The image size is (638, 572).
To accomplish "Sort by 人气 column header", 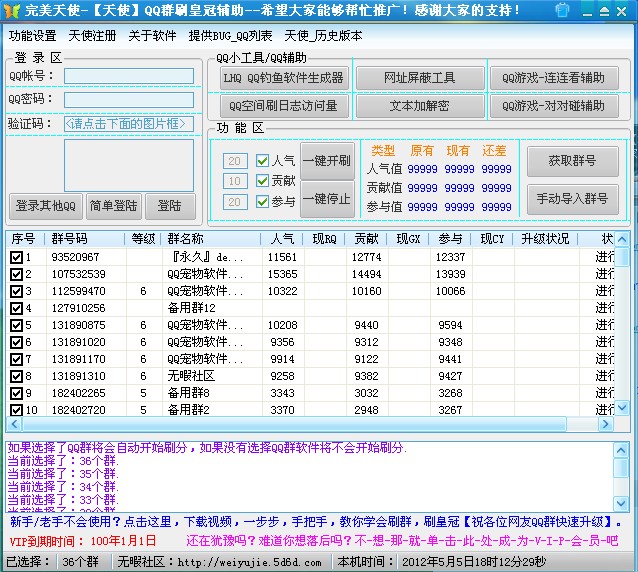I will coord(282,239).
